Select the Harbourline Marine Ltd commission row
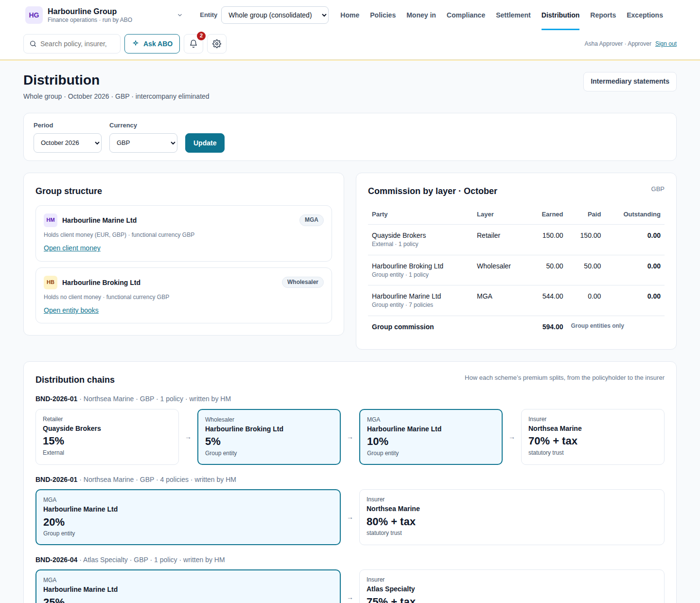The height and width of the screenshot is (603, 700). point(516,301)
